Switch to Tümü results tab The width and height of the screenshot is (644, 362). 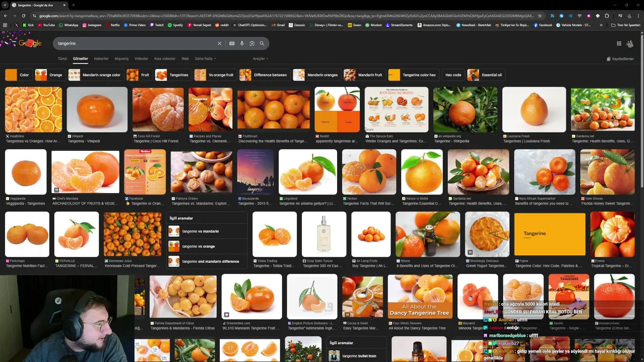[62, 59]
